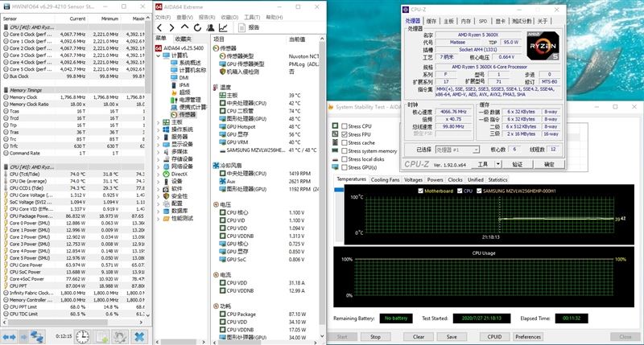Screen dimensions: 644x345
Task: Expand the 操作系统 tree node
Action: point(159,129)
